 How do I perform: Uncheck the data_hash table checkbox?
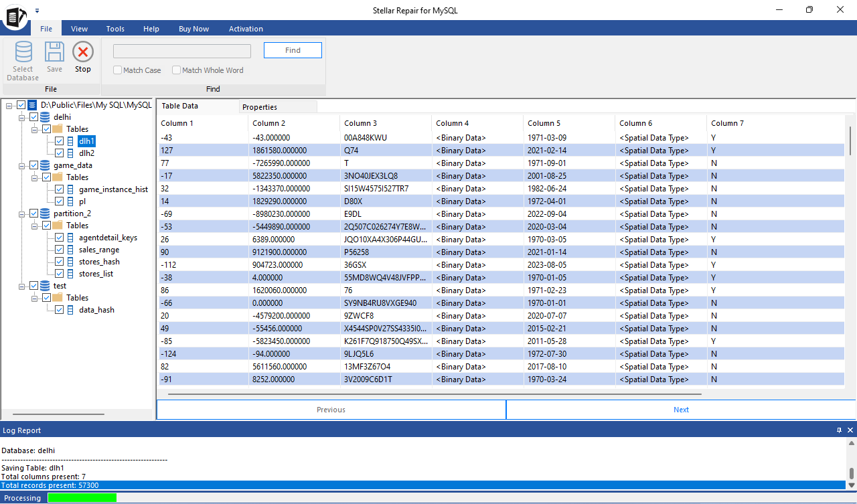(59, 310)
